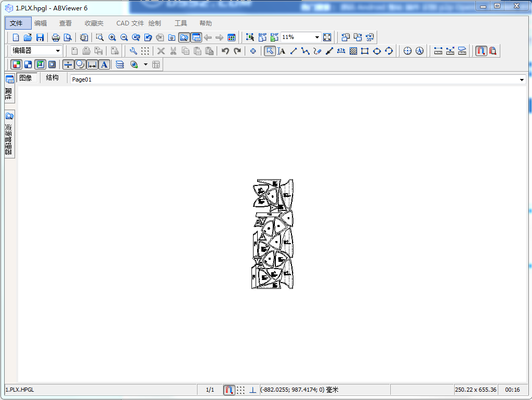Click the Export to BMP icon

262,37
